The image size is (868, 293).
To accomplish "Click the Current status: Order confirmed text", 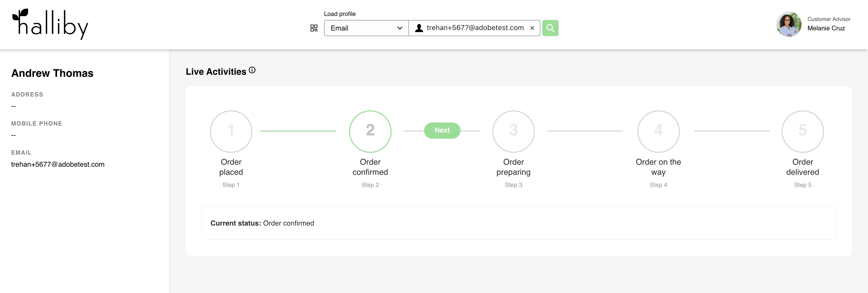I will pos(262,223).
